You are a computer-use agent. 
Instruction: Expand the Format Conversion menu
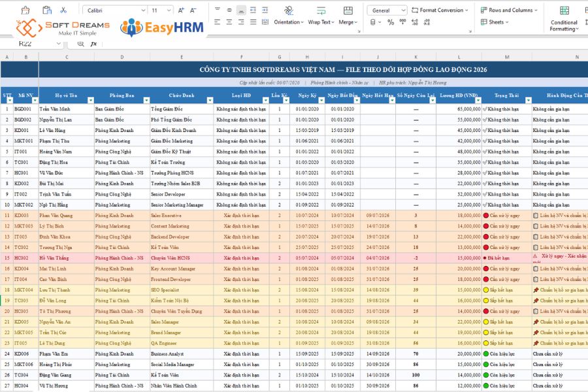click(x=440, y=10)
